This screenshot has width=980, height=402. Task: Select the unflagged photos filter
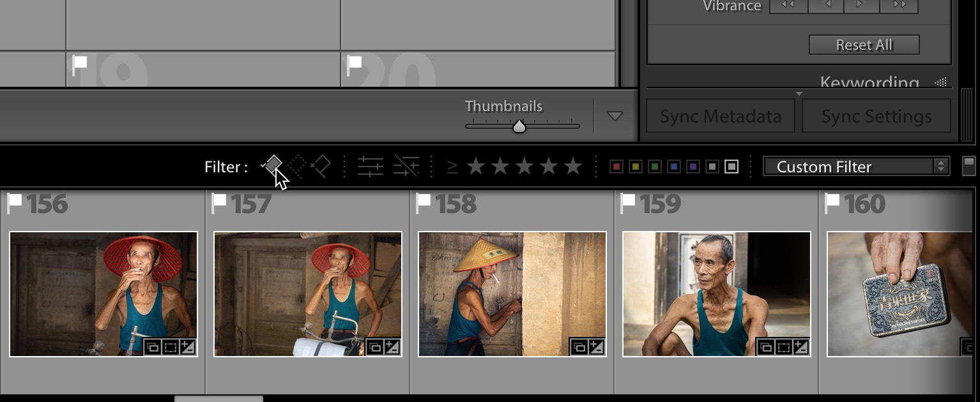click(296, 166)
